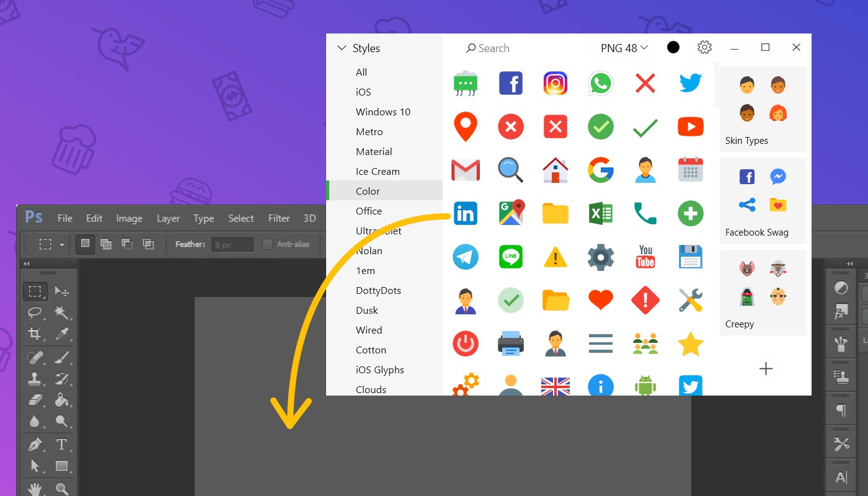Open the PNG 48 format dropdown
The height and width of the screenshot is (496, 868).
[624, 48]
